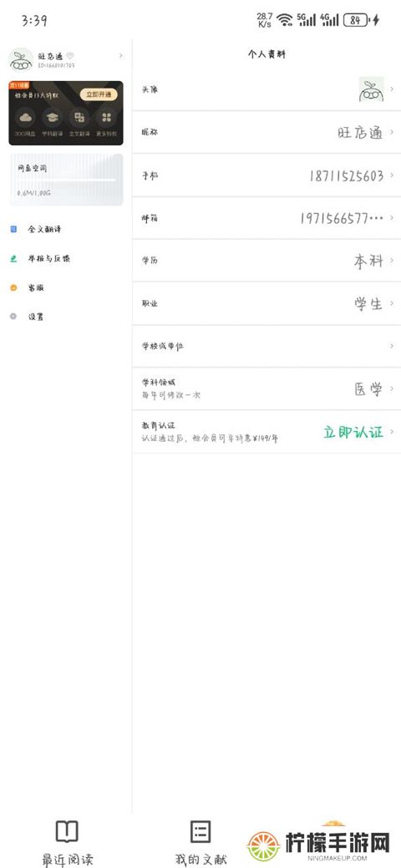Viewport: 401px width, 868px height.
Task: Tap the profile avatar in the sidebar
Action: [21, 60]
